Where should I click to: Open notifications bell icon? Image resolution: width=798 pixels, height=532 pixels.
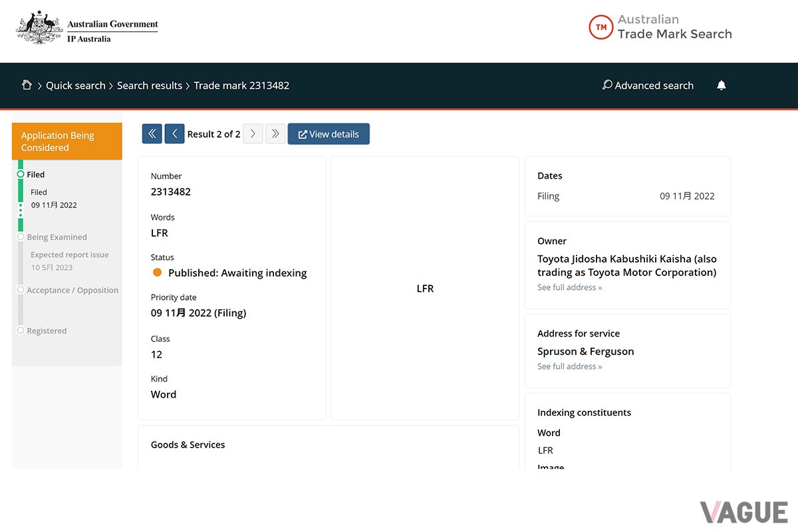tap(722, 85)
